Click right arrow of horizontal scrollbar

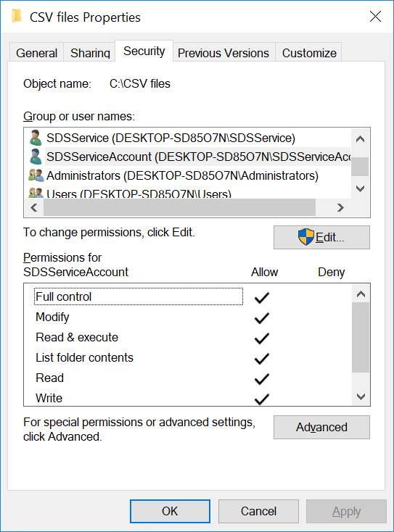coord(340,207)
